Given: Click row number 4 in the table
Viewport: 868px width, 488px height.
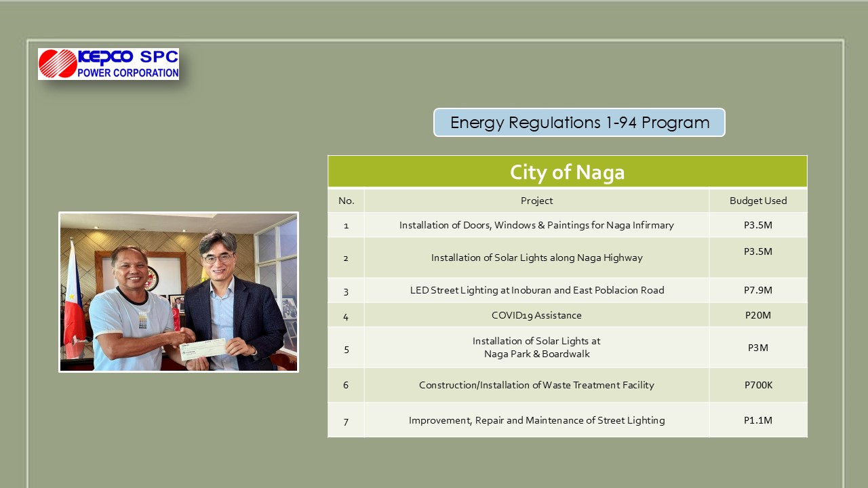Looking at the screenshot, I should 346,316.
